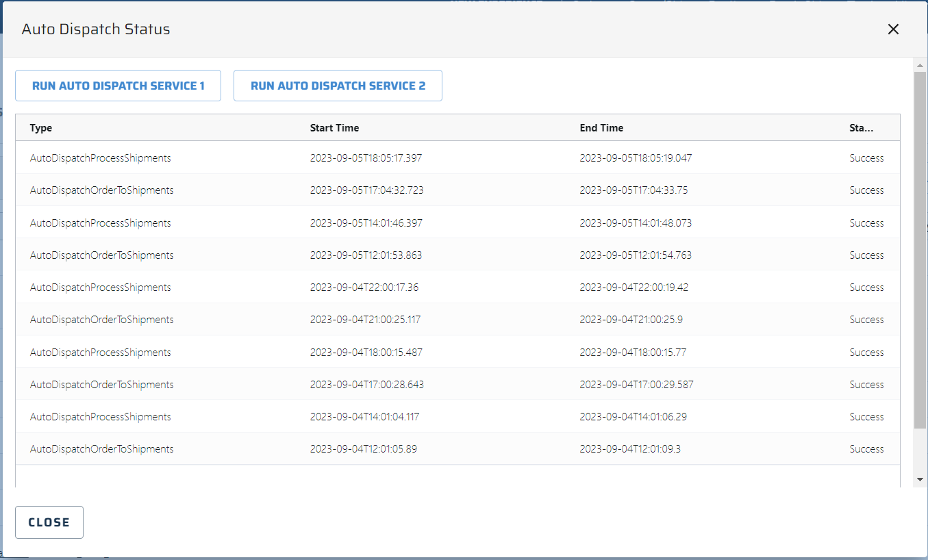Click Type cell in the 17:04:32.723 row
This screenshot has height=560, width=928.
(x=102, y=190)
